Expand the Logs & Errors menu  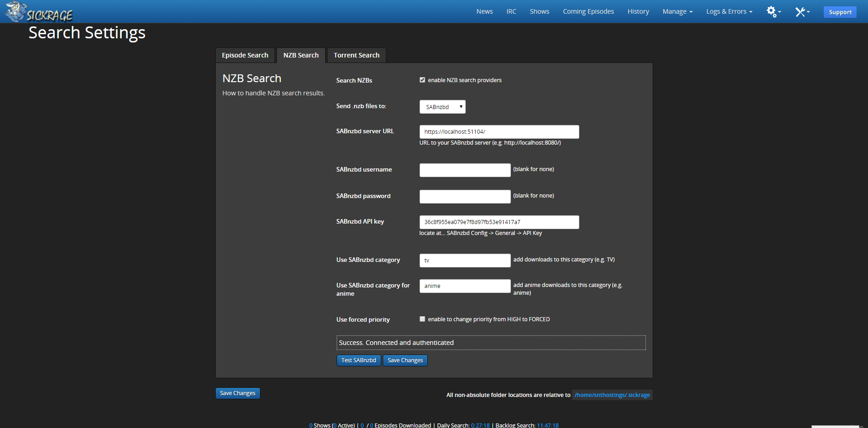click(x=729, y=11)
